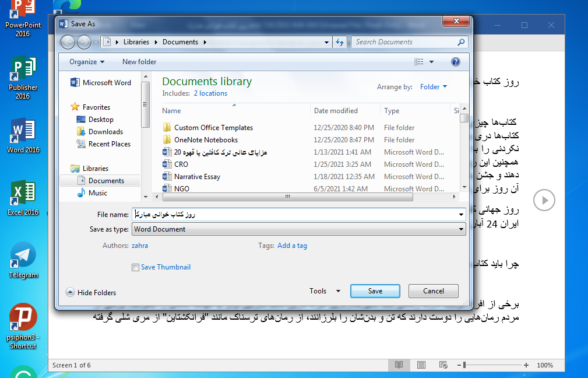Open psiphon3 shortcut on desktop
Image resolution: width=588 pixels, height=378 pixels.
[x=23, y=327]
